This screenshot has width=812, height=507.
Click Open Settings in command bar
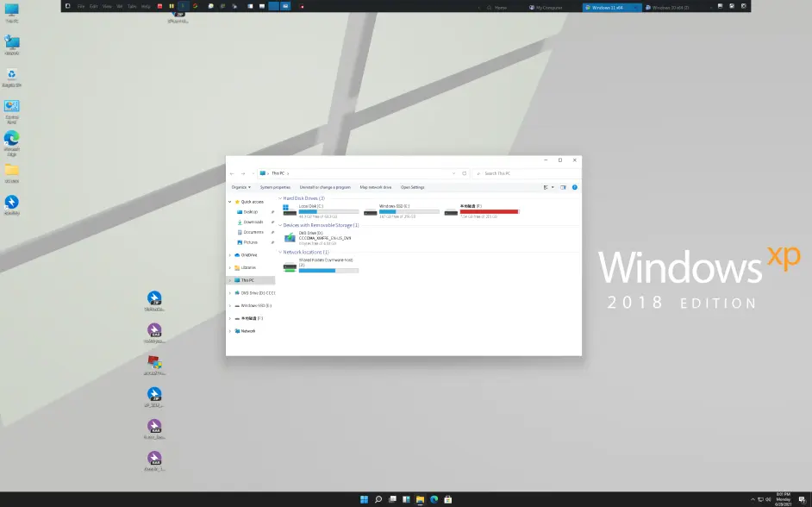(x=412, y=187)
